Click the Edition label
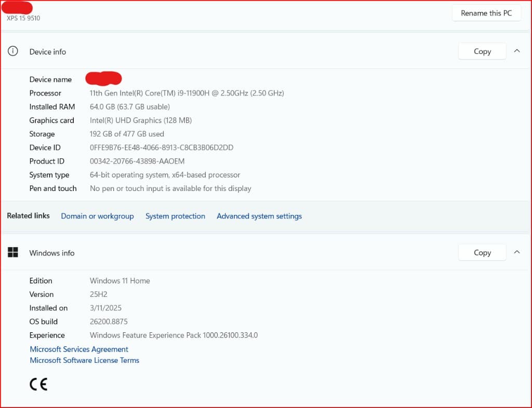Screen dimensions: 532x408 coord(41,281)
